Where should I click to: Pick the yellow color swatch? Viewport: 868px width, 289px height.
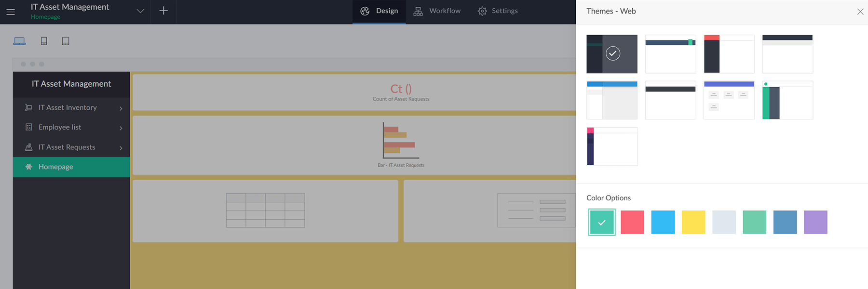(x=693, y=222)
